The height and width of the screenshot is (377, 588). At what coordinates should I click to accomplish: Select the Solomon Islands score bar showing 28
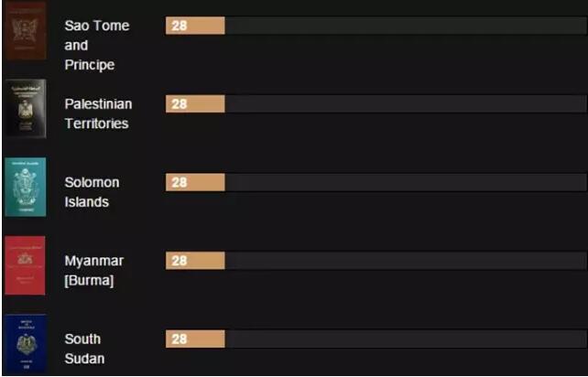pos(195,183)
